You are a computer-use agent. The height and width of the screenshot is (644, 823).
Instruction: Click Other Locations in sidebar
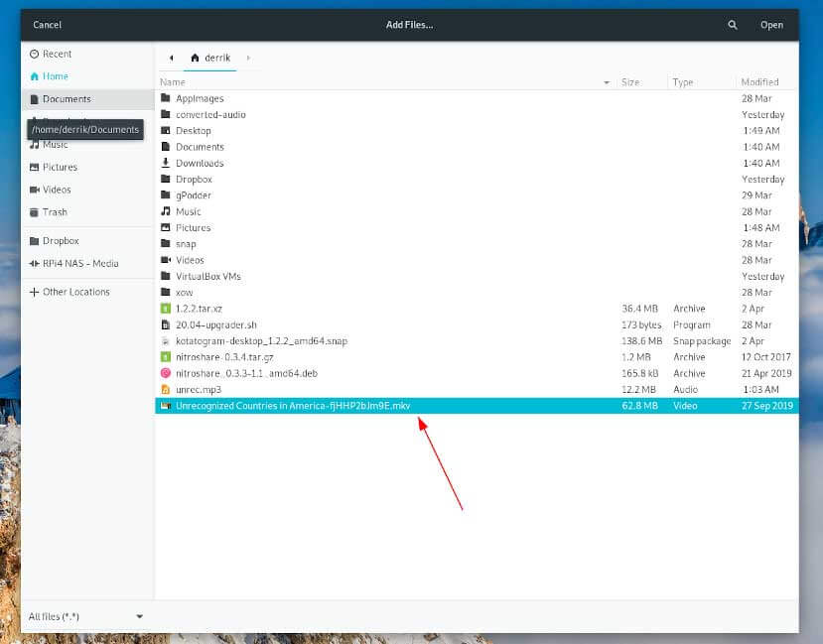click(87, 292)
